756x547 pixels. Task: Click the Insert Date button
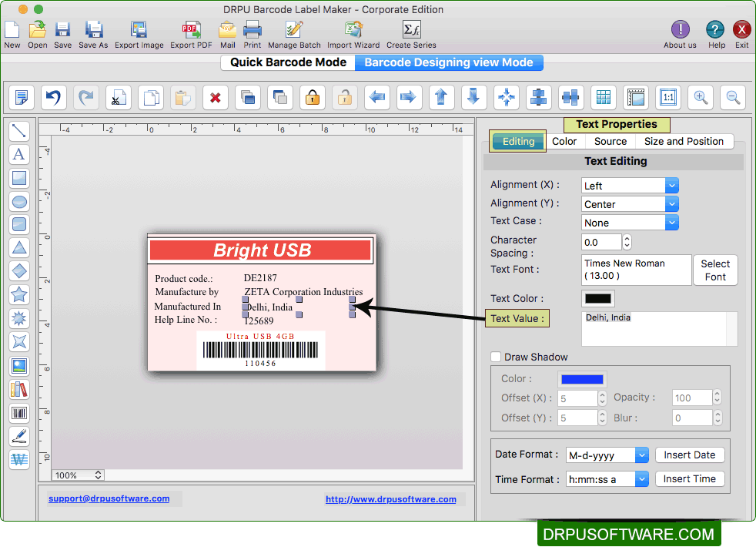click(690, 455)
